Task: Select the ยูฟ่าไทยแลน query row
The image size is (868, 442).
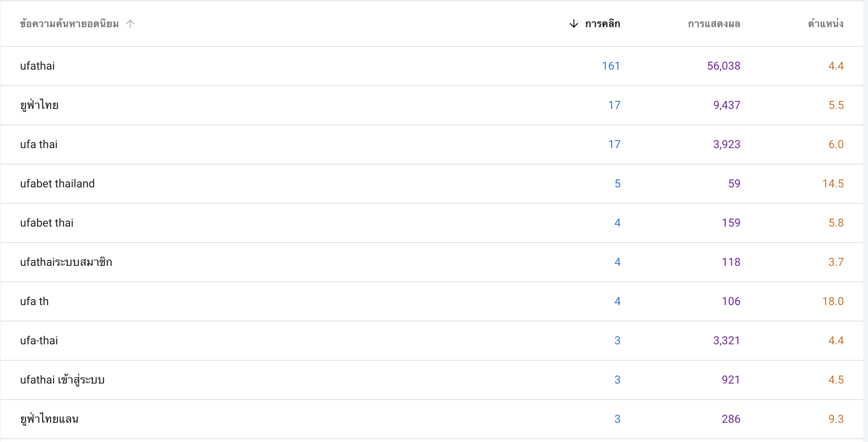Action: tap(432, 419)
